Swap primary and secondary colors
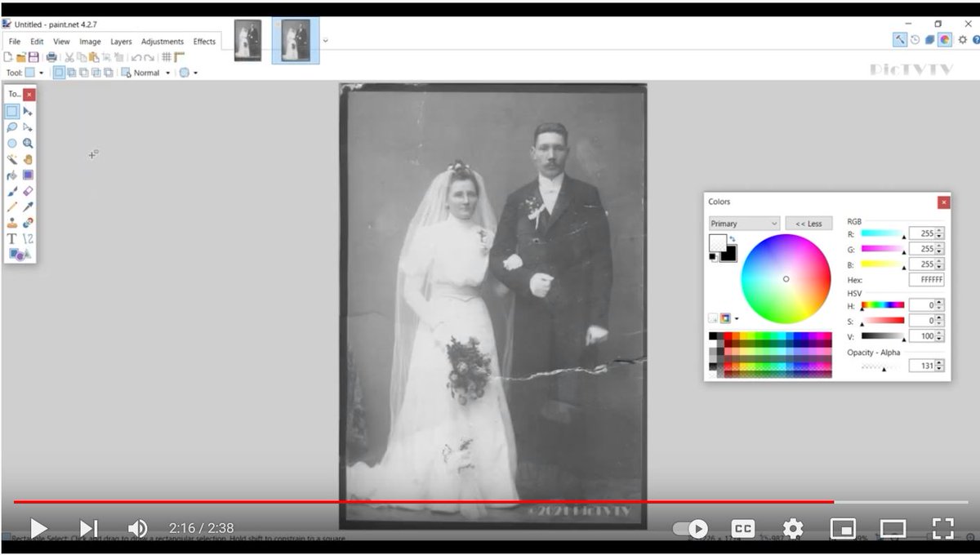980x555 pixels. click(733, 239)
